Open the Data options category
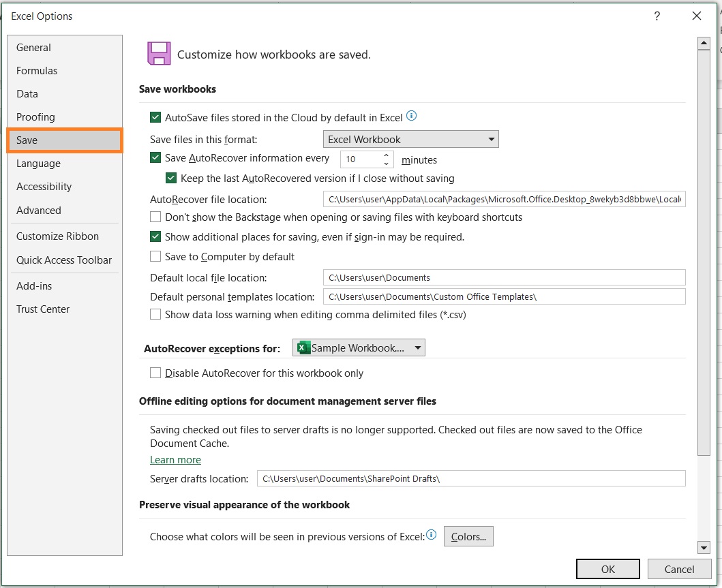This screenshot has height=588, width=722. click(x=65, y=94)
